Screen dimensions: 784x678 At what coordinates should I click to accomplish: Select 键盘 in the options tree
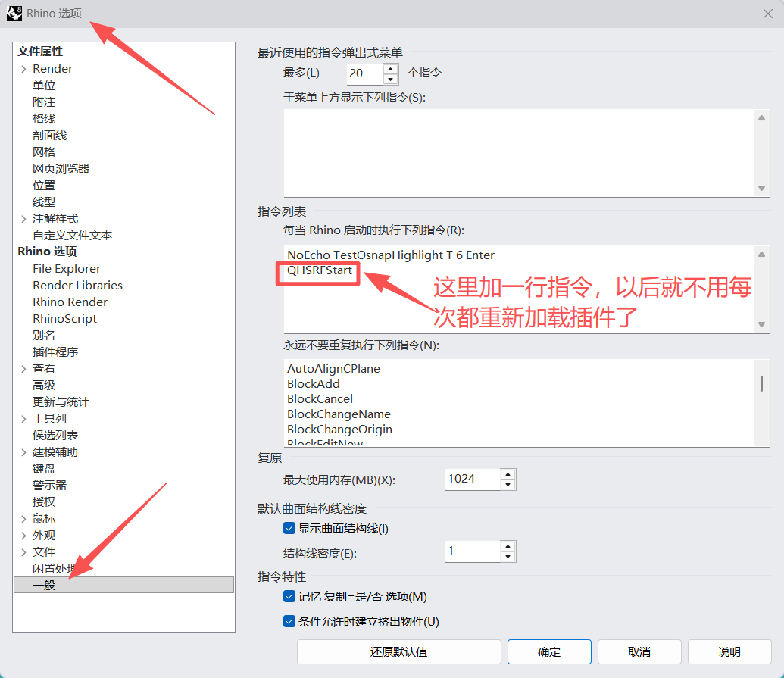tap(44, 469)
